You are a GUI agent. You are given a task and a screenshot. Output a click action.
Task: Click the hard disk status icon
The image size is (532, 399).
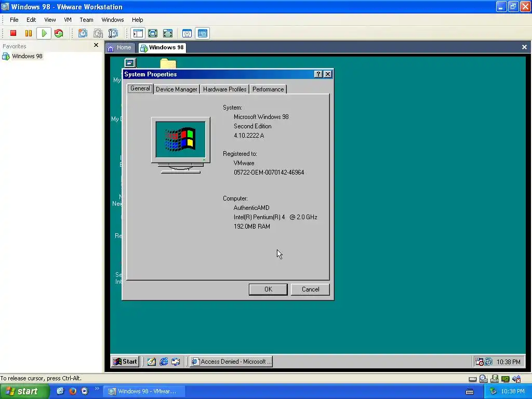(473, 379)
